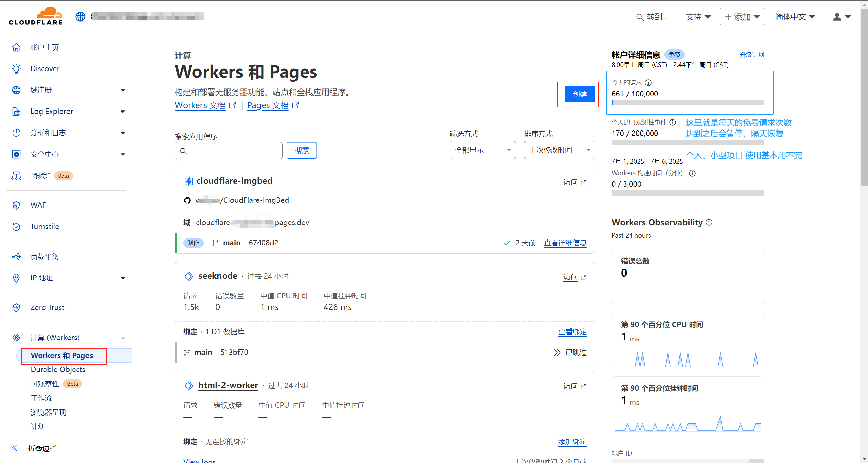Open the account home via the house icon

[x=16, y=47]
